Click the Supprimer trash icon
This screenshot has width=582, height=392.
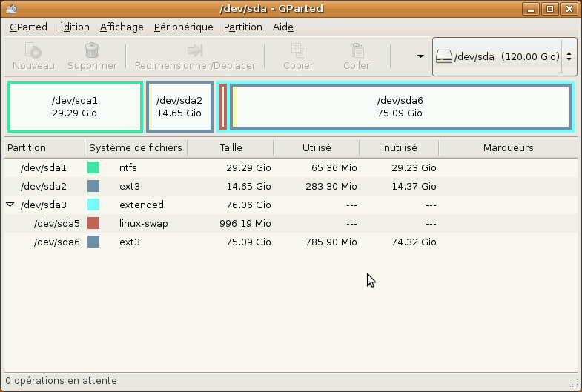pos(92,50)
